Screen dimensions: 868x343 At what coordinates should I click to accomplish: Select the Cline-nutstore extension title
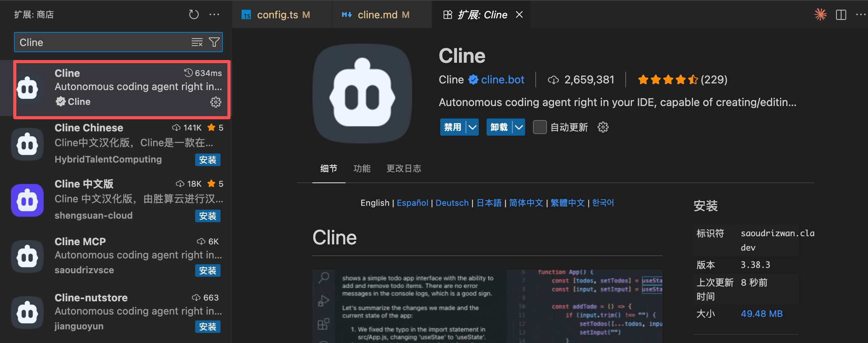pyautogui.click(x=91, y=298)
